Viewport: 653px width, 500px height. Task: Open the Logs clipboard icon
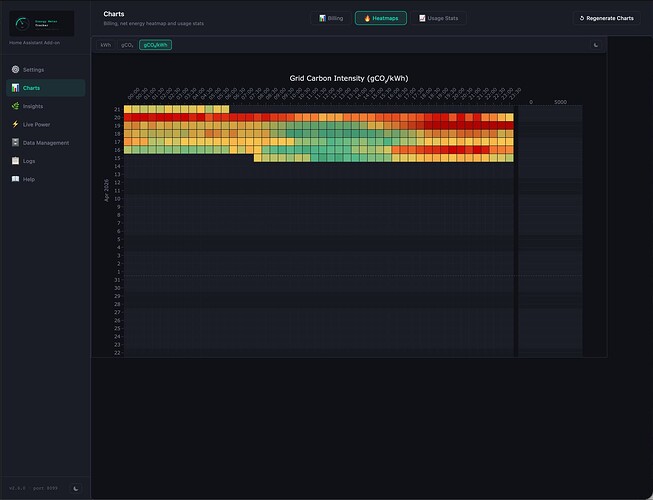tap(15, 161)
